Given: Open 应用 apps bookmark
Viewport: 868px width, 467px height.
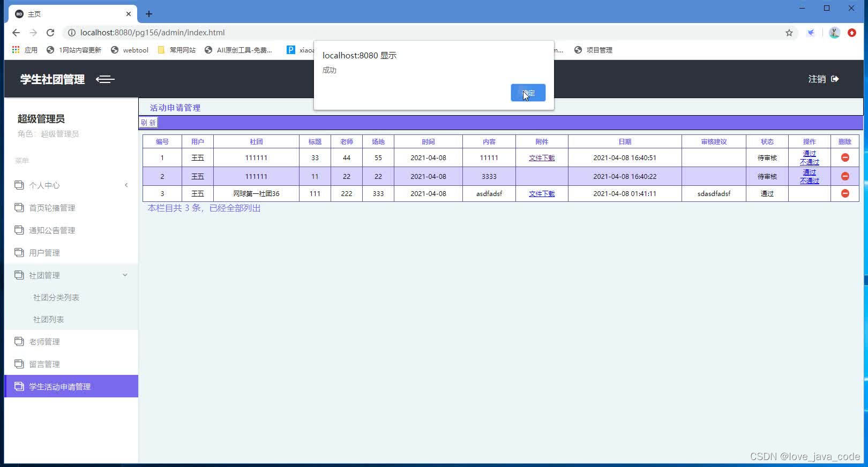Looking at the screenshot, I should tap(25, 50).
